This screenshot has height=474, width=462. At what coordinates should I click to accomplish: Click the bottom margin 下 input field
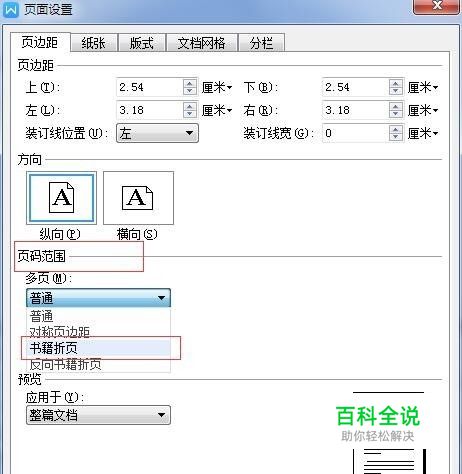[x=356, y=87]
